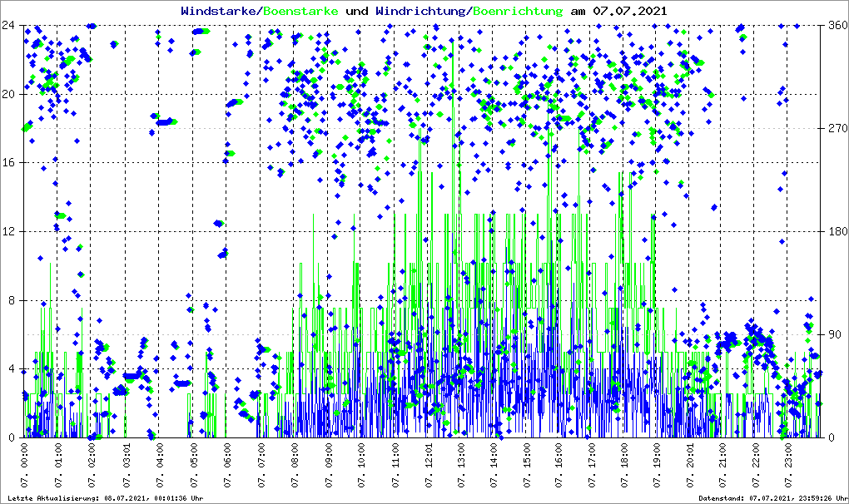Image resolution: width=849 pixels, height=504 pixels.
Task: Select the 16 label on left axis
Action: pyautogui.click(x=11, y=163)
